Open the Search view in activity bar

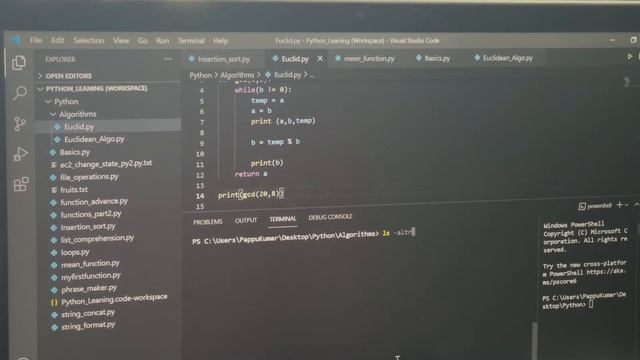click(19, 93)
